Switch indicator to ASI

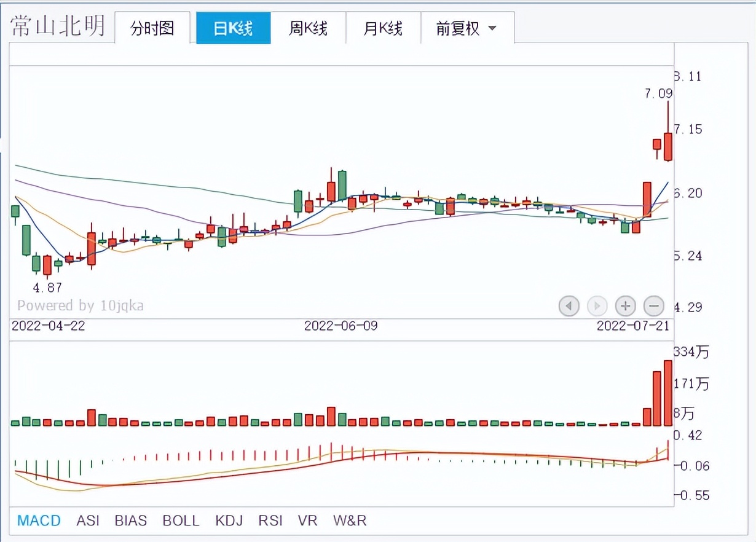click(88, 521)
